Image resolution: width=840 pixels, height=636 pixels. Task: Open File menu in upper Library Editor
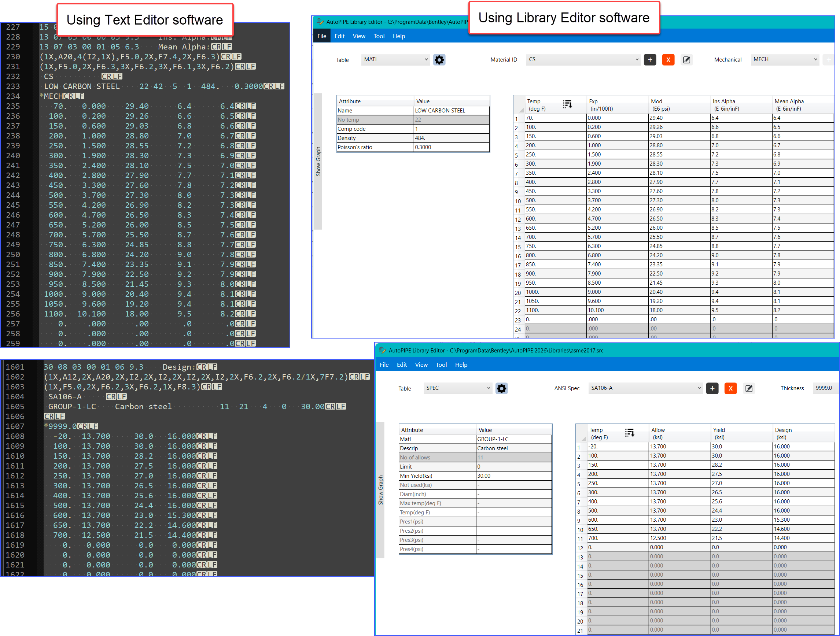coord(322,36)
